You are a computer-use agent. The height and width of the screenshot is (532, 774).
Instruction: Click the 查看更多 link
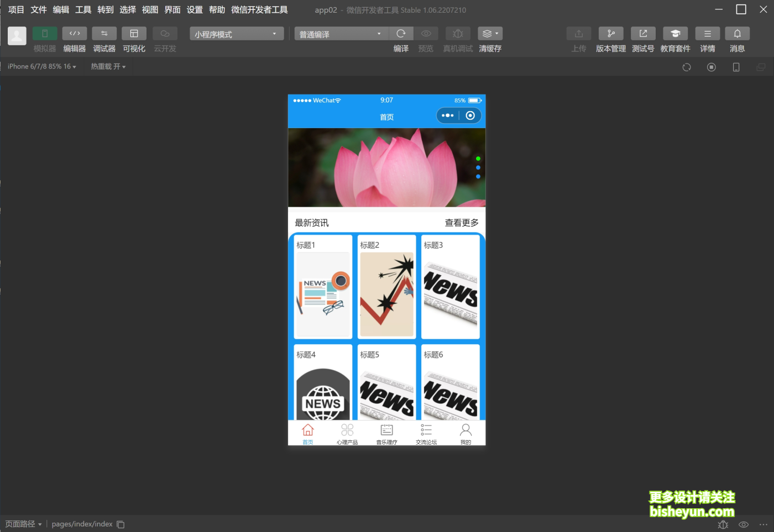[x=462, y=223]
